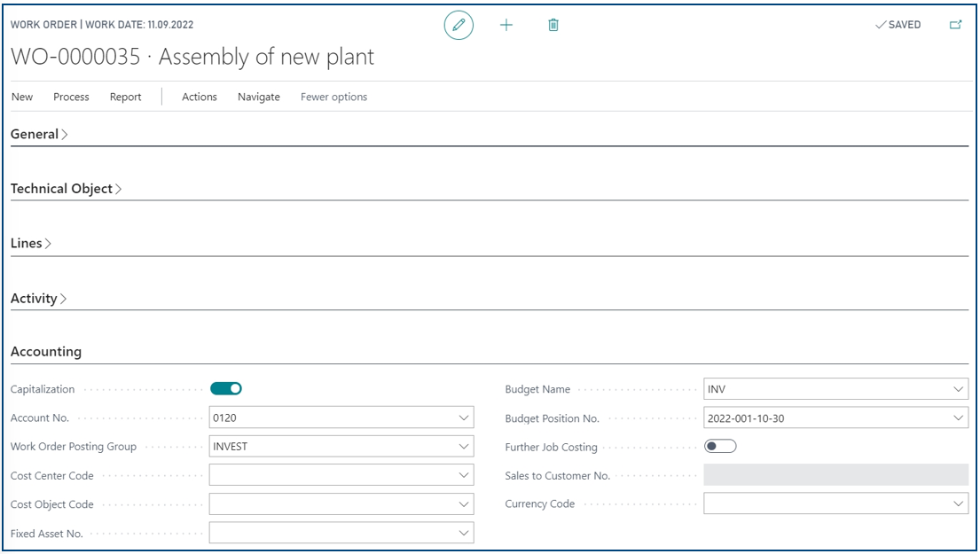Screen dimensions: 980x554
Task: Click the trash can delete icon
Action: pos(553,25)
